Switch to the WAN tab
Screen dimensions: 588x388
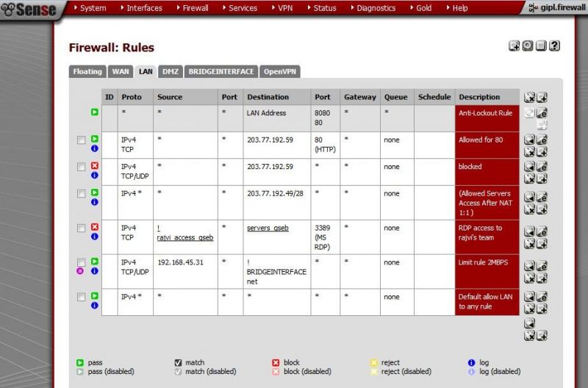click(121, 71)
